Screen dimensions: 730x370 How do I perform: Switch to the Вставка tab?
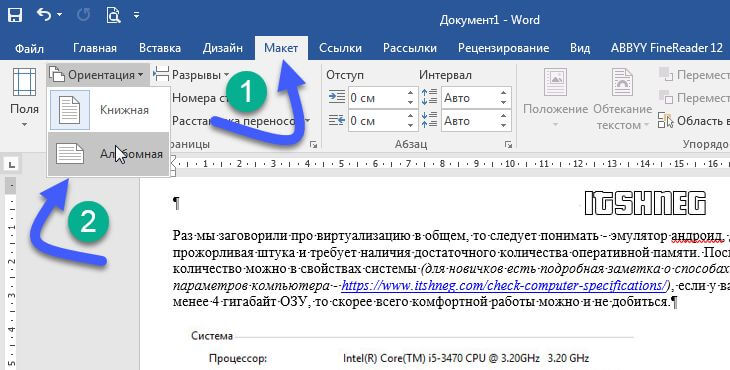(x=160, y=48)
